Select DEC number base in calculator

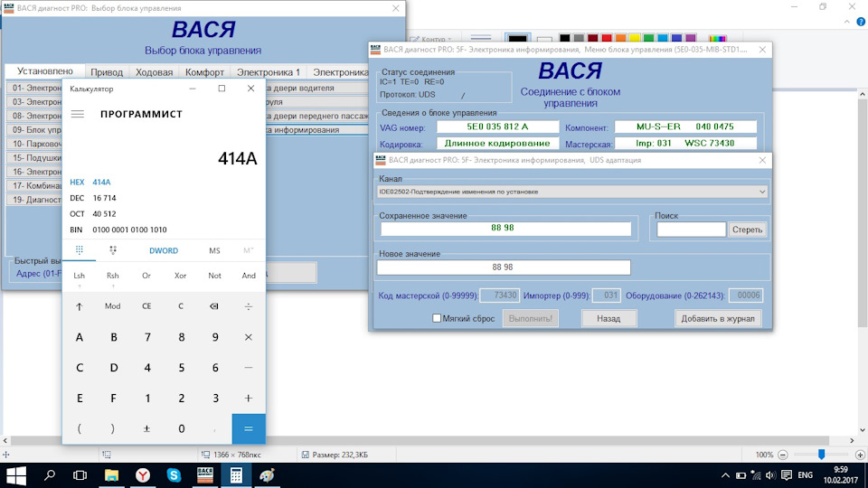tap(77, 198)
